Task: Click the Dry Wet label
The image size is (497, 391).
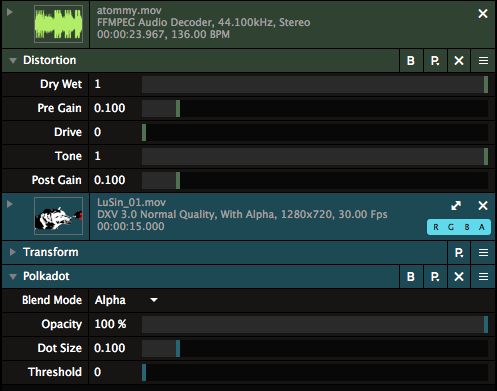Action: pos(61,84)
